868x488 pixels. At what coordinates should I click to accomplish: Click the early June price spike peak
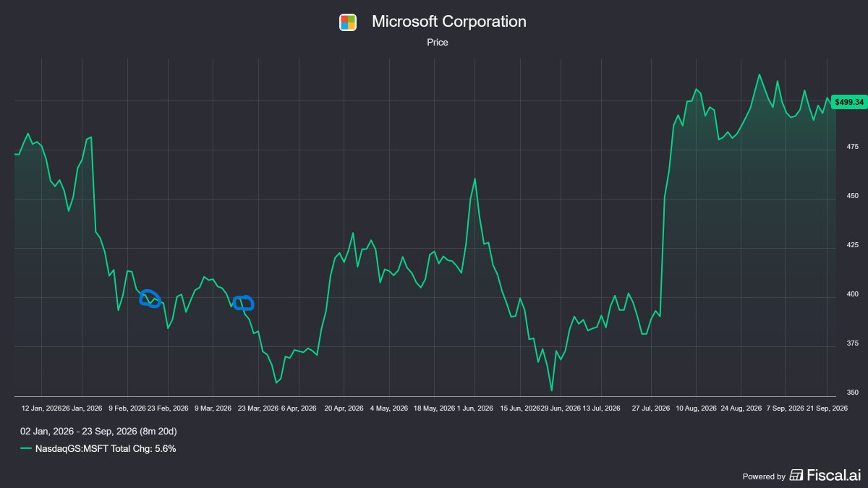pos(475,179)
